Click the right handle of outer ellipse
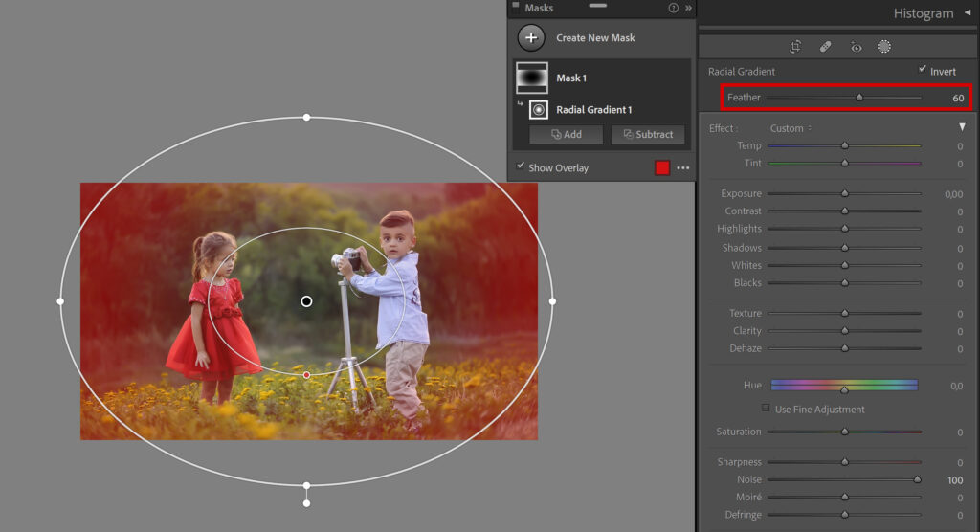Image resolution: width=980 pixels, height=532 pixels. point(552,301)
